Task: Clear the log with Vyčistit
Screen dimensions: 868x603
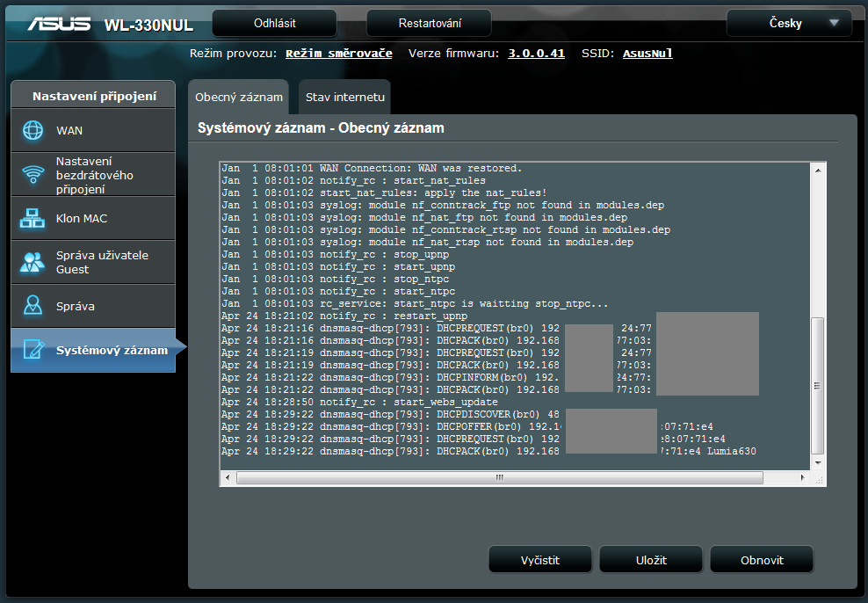Action: point(540,560)
